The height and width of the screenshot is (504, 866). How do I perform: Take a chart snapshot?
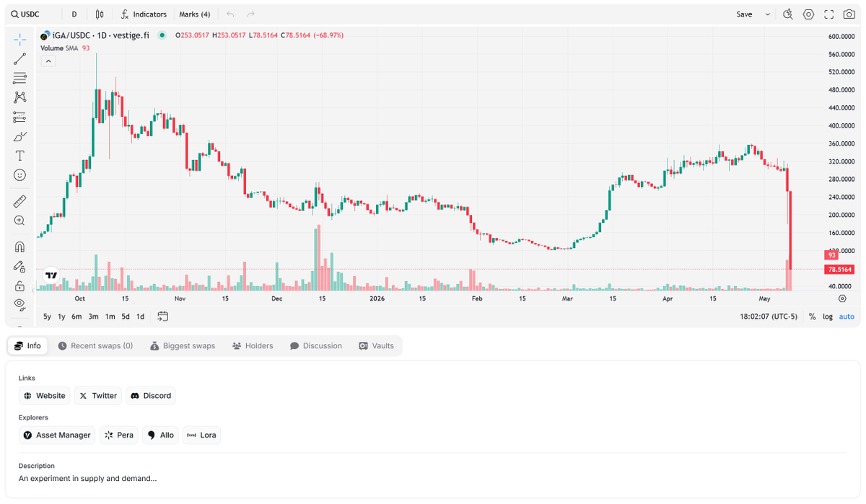coord(849,14)
